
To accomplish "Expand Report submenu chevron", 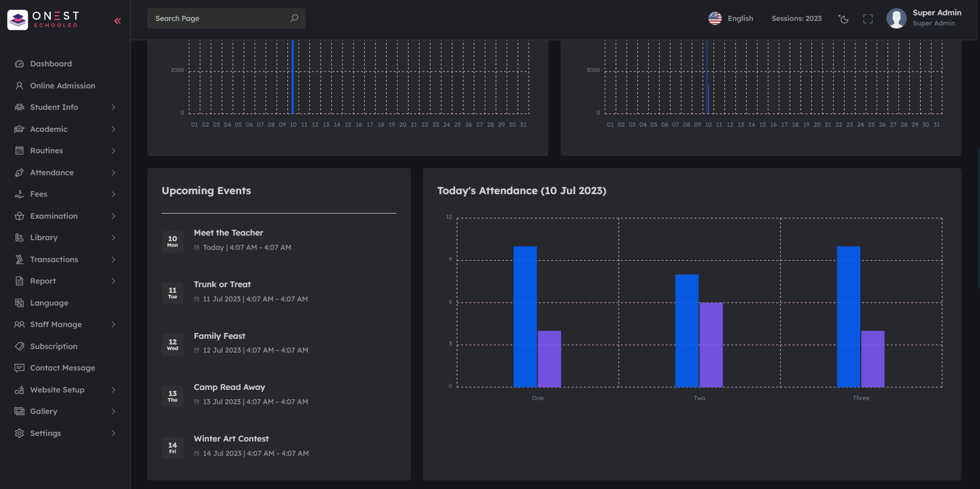I will point(113,281).
